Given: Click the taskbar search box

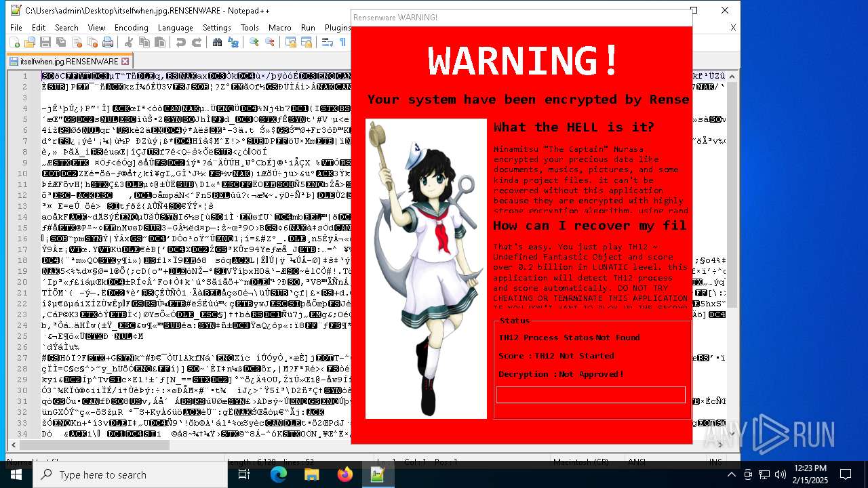Looking at the screenshot, I should pyautogui.click(x=130, y=474).
